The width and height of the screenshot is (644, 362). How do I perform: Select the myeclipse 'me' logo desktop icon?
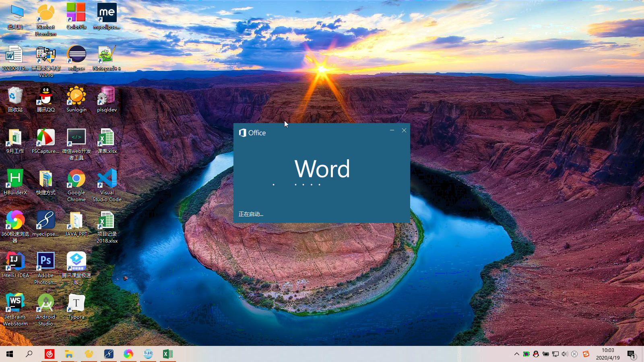click(x=107, y=17)
